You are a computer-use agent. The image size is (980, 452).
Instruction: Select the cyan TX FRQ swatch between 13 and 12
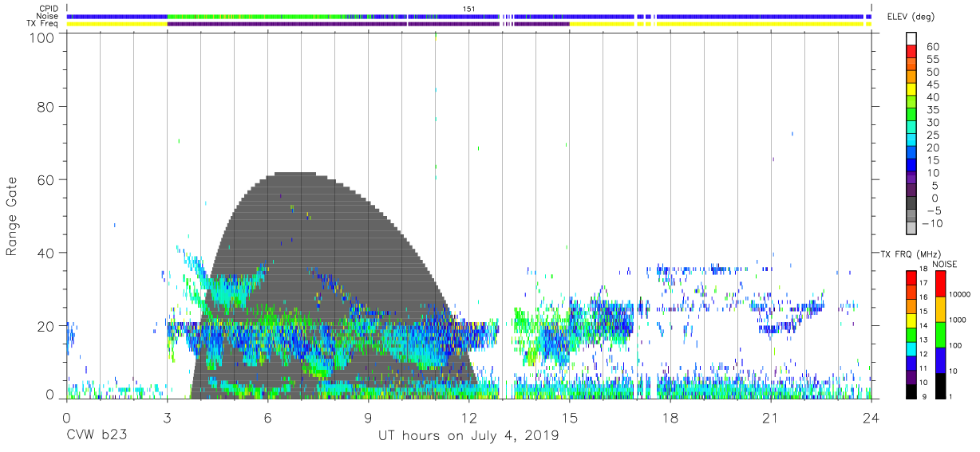coord(911,348)
